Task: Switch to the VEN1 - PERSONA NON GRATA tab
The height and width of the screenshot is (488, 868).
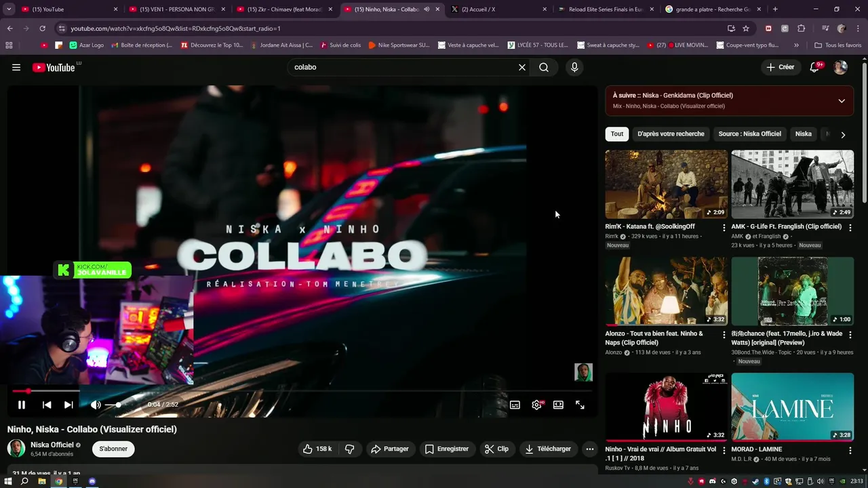Action: pyautogui.click(x=177, y=9)
